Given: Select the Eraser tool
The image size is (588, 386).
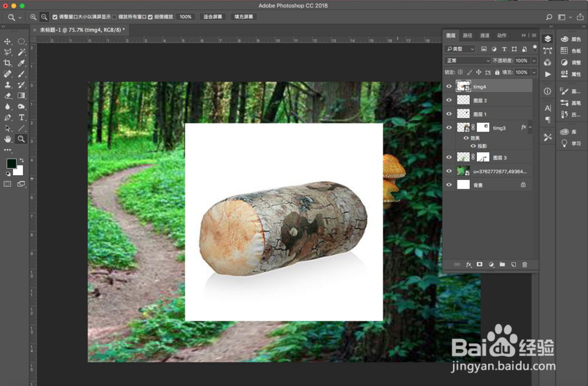Looking at the screenshot, I should (7, 96).
